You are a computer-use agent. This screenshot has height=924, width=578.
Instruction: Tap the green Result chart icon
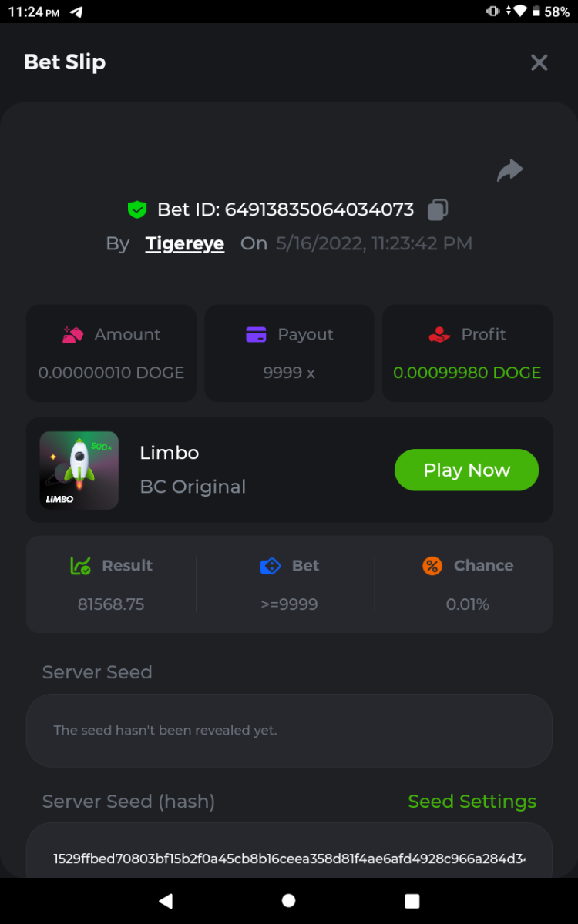click(x=81, y=566)
